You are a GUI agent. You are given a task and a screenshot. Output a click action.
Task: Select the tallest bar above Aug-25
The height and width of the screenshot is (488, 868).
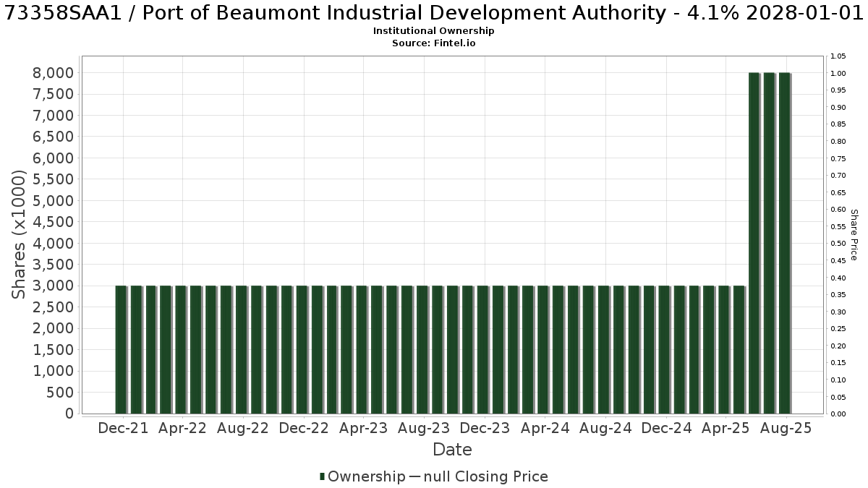784,244
